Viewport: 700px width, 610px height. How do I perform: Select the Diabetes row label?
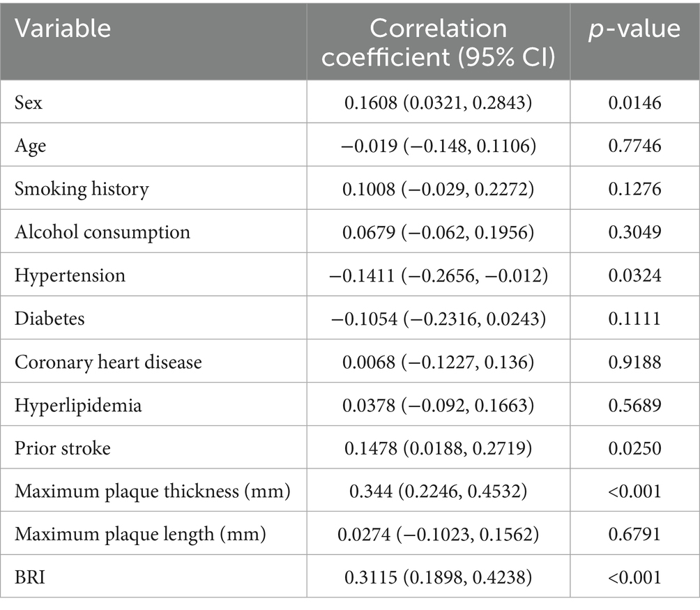(50, 318)
